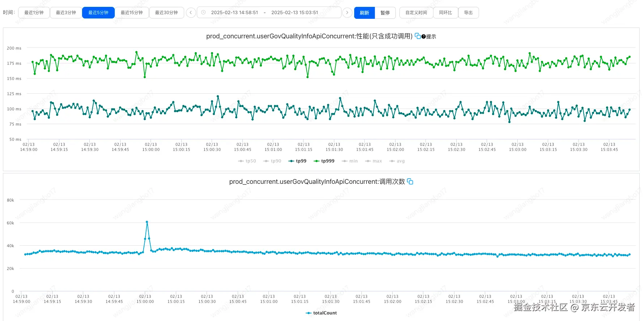Open the 自定义时间 custom time picker

pyautogui.click(x=416, y=13)
